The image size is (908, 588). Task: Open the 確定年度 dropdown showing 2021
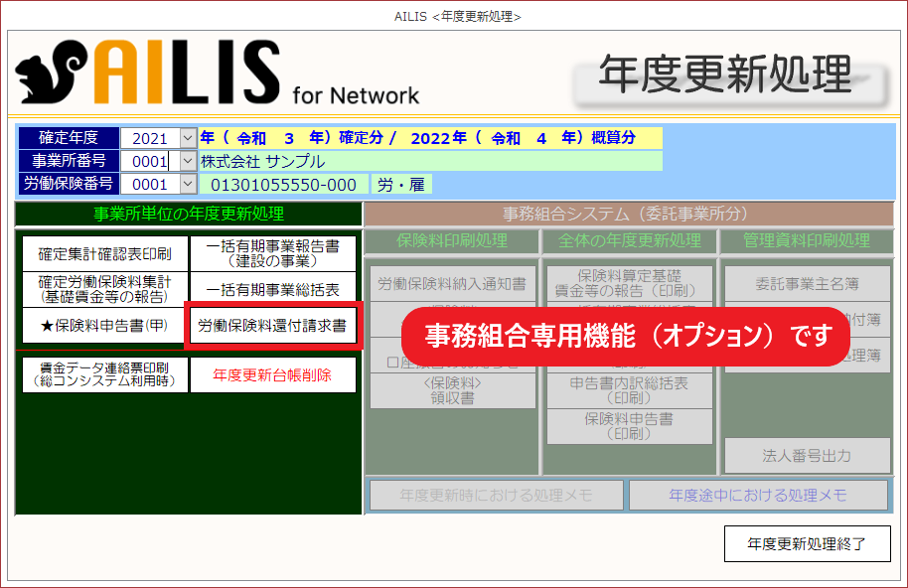(188, 138)
